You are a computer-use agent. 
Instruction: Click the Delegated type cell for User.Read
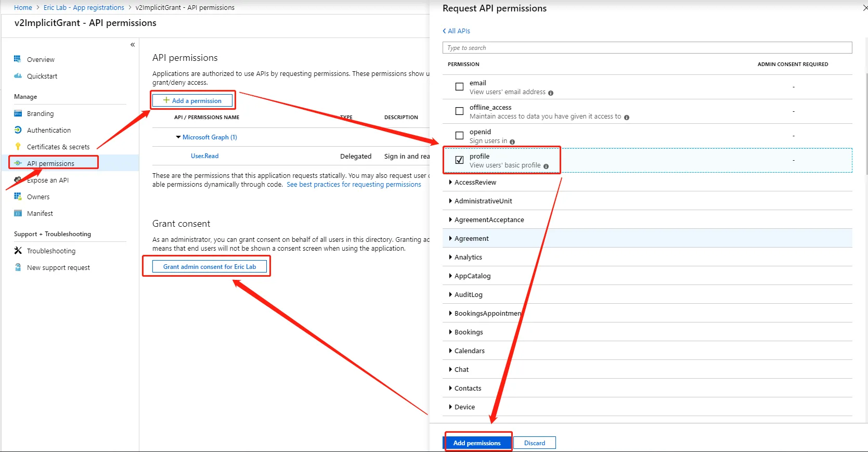pyautogui.click(x=356, y=156)
